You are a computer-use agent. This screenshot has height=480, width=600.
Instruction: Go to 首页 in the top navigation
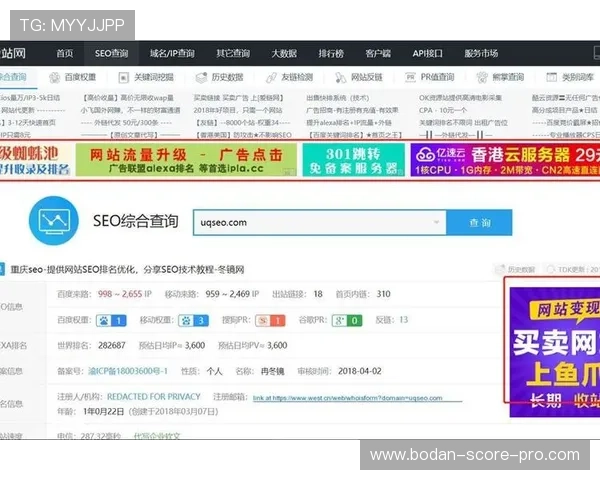tap(65, 53)
